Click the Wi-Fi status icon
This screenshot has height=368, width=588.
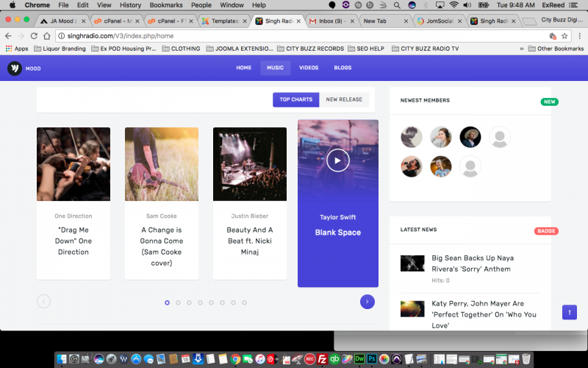[453, 5]
